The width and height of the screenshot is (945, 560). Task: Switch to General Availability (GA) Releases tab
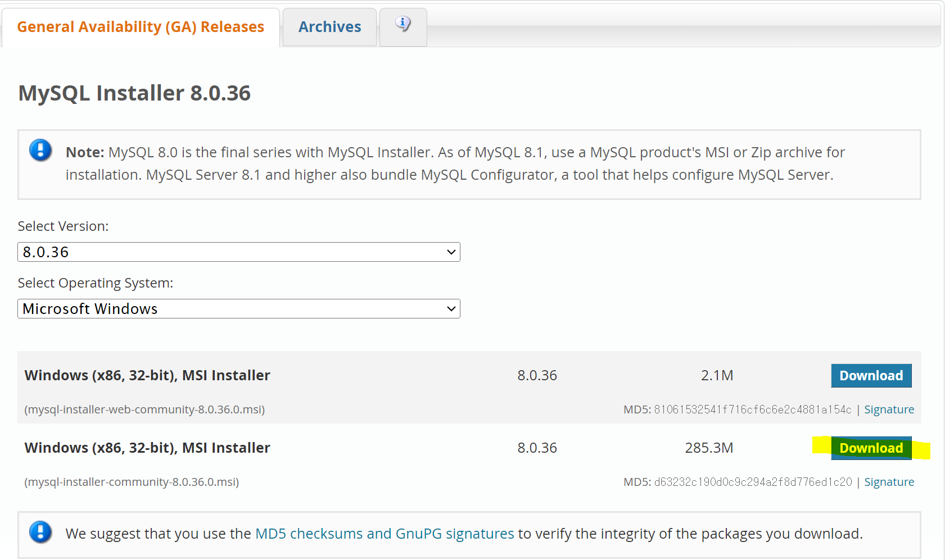coord(141,27)
